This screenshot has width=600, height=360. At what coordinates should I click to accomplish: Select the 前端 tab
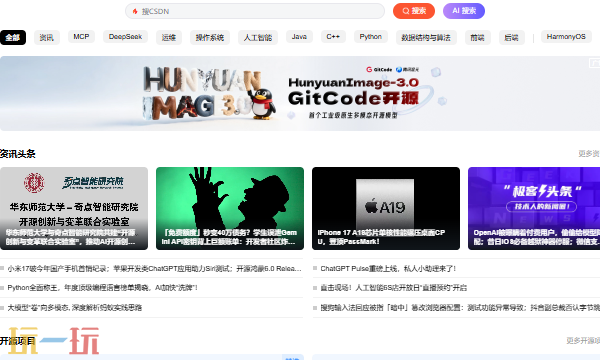click(x=478, y=37)
